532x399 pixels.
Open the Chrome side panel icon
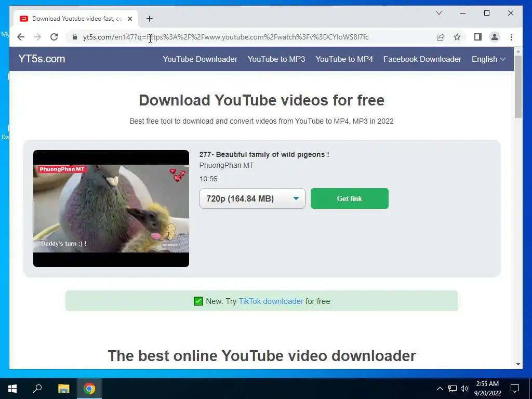(x=478, y=37)
